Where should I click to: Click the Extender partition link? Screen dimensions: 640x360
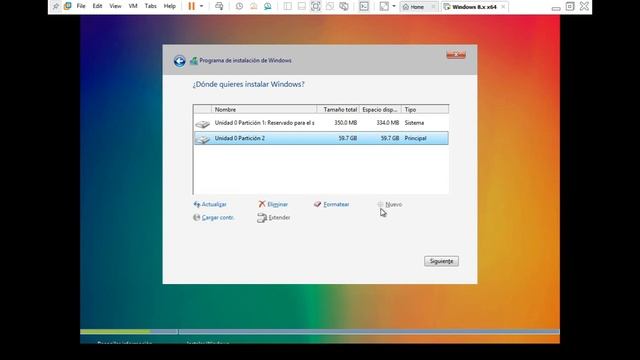(x=274, y=218)
